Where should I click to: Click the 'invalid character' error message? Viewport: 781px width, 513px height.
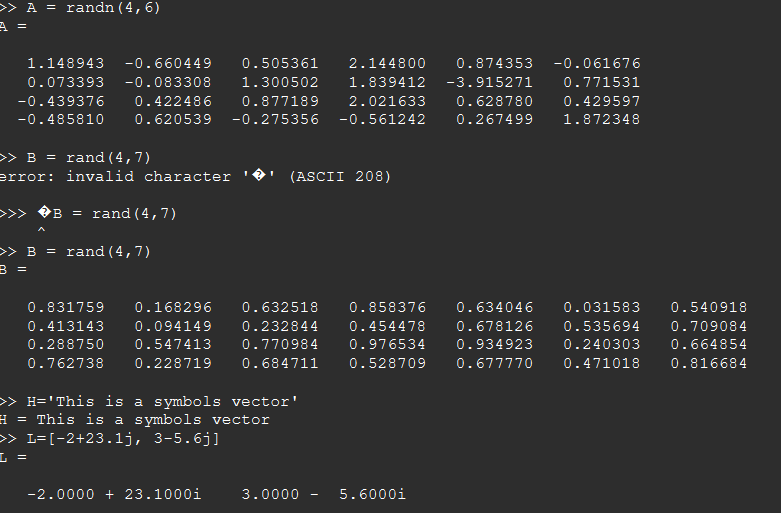click(x=150, y=176)
